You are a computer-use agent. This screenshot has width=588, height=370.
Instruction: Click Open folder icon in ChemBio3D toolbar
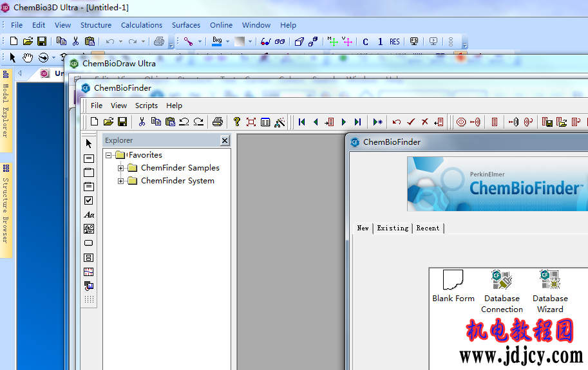click(28, 41)
